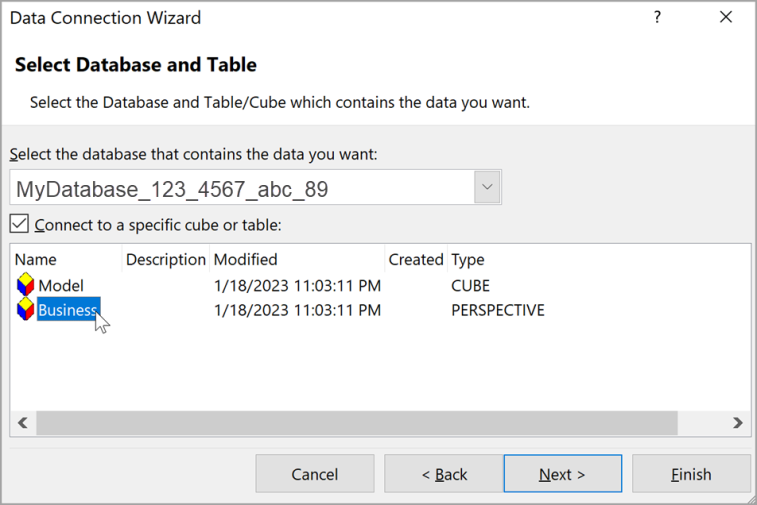Click the Description column header
Screen dimensions: 757x505
[x=165, y=259]
